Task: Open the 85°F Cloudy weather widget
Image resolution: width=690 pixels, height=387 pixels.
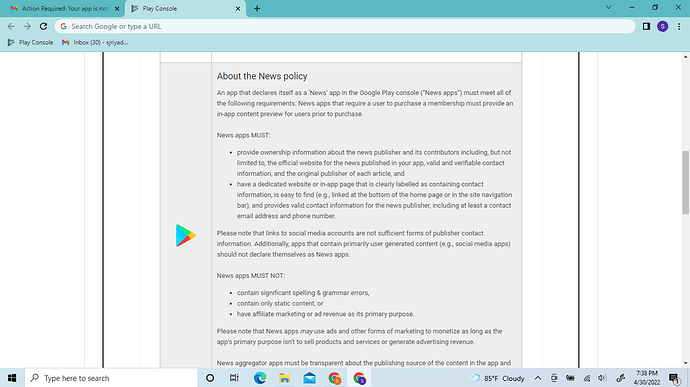Action: [x=497, y=378]
